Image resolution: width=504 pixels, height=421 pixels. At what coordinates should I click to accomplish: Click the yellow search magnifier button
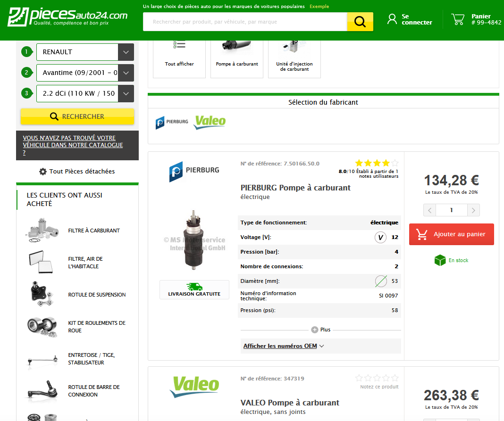[x=360, y=22]
